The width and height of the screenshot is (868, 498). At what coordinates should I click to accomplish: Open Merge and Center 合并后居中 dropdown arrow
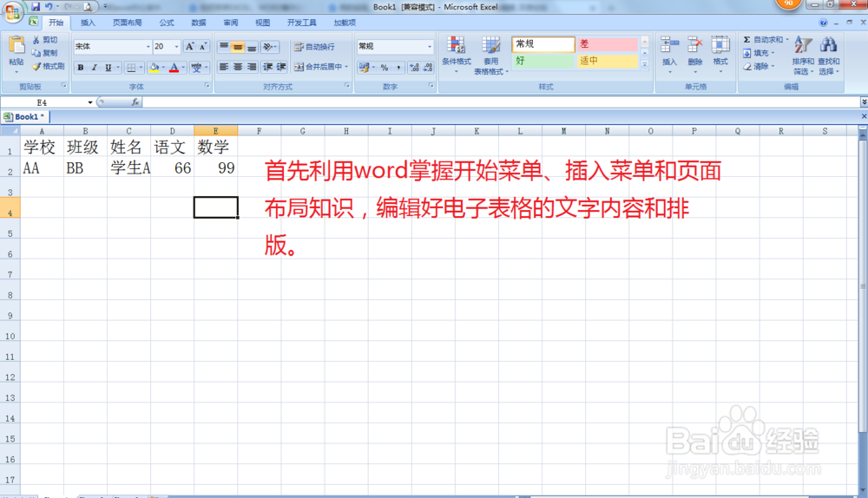(346, 67)
